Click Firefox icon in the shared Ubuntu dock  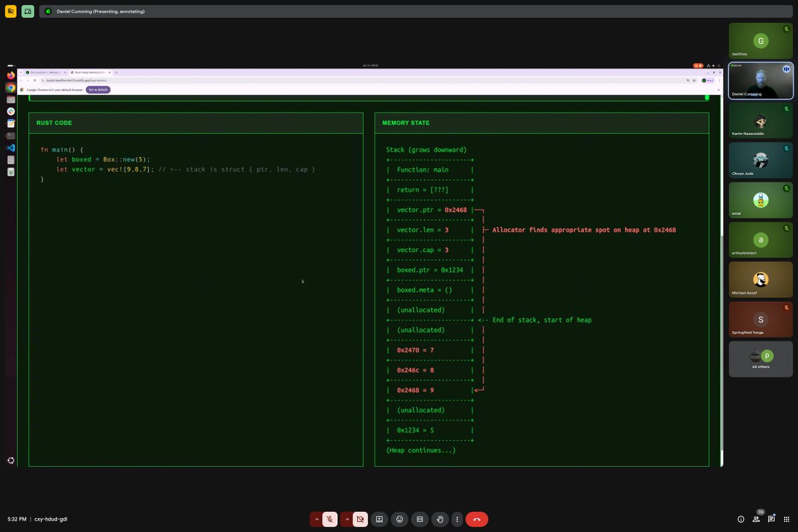point(11,76)
